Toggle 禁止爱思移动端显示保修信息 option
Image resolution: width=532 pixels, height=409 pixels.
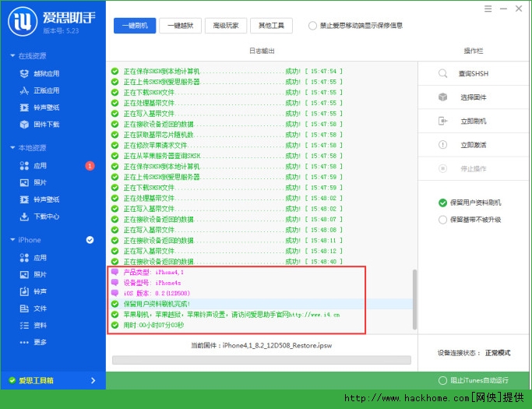pyautogui.click(x=313, y=26)
